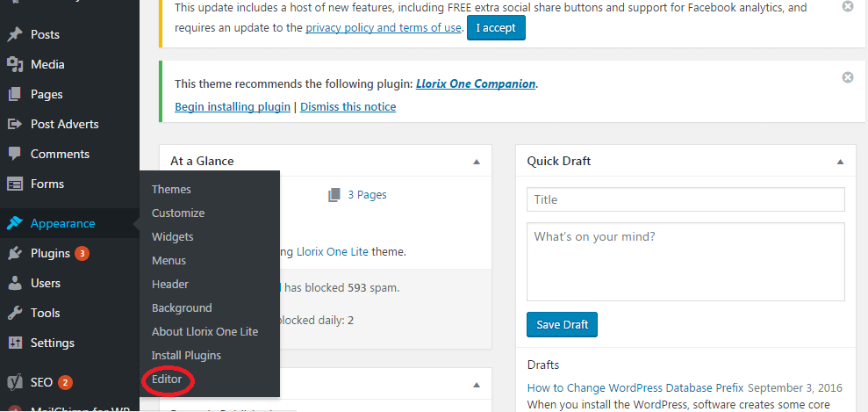Click the At a Glance heading
The height and width of the screenshot is (412, 868).
(202, 161)
